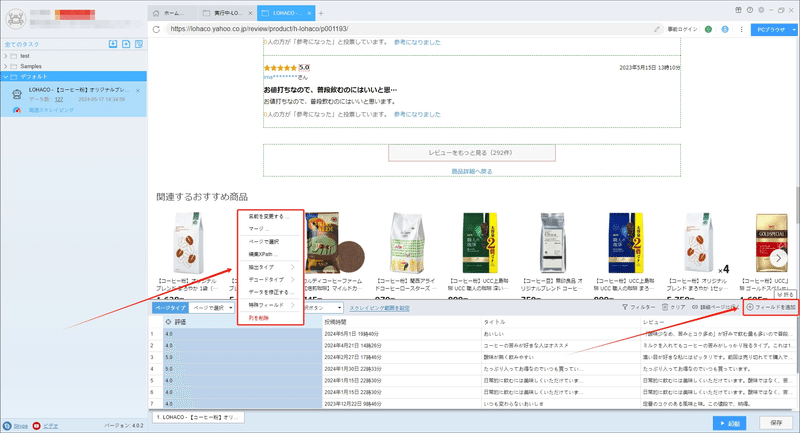Screen dimensions: 800x433
Task: Click data count 127 link
Action: pos(59,99)
